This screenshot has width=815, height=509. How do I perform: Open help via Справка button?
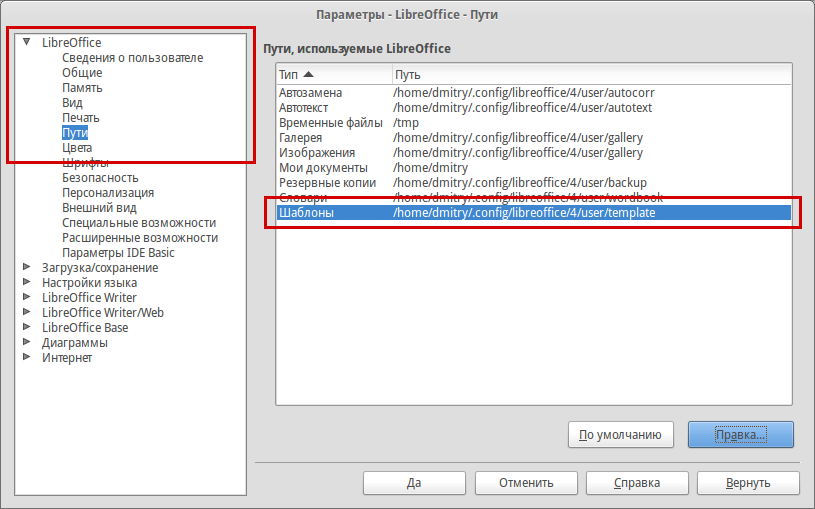[x=637, y=483]
